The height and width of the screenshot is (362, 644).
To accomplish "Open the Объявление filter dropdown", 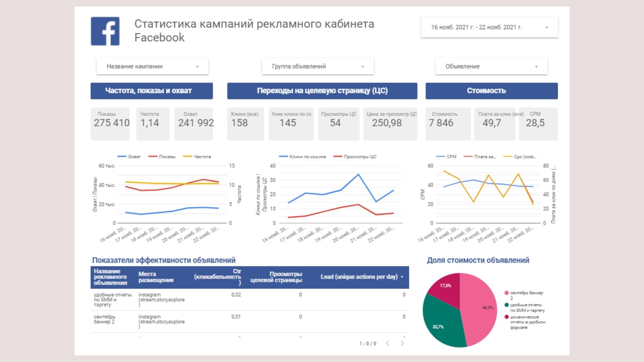I will tap(491, 66).
